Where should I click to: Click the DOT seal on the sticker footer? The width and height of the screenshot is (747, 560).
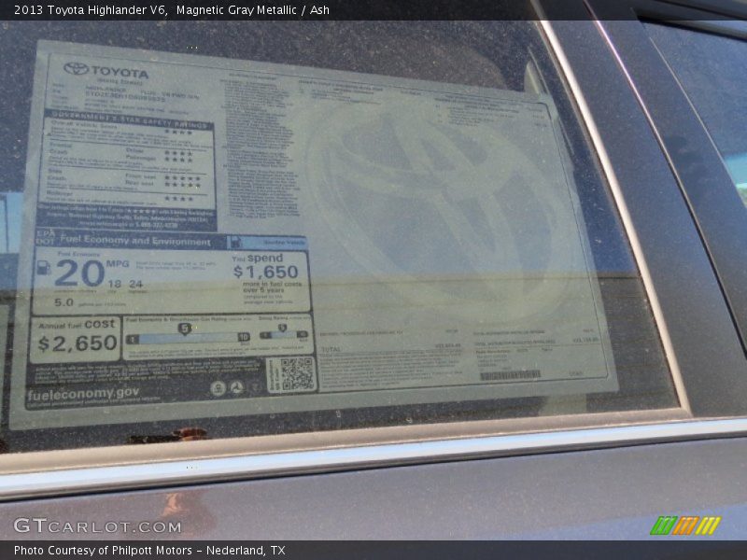[x=237, y=387]
